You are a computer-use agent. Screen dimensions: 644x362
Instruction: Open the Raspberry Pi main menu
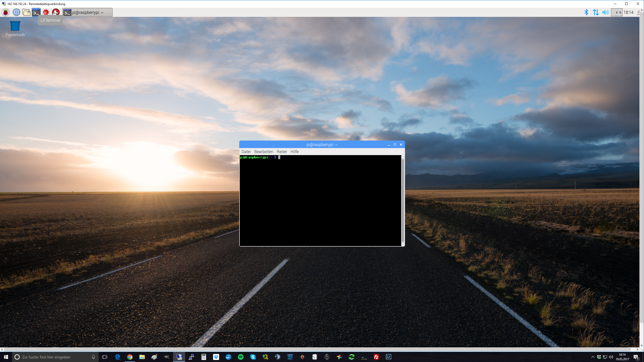[x=6, y=12]
